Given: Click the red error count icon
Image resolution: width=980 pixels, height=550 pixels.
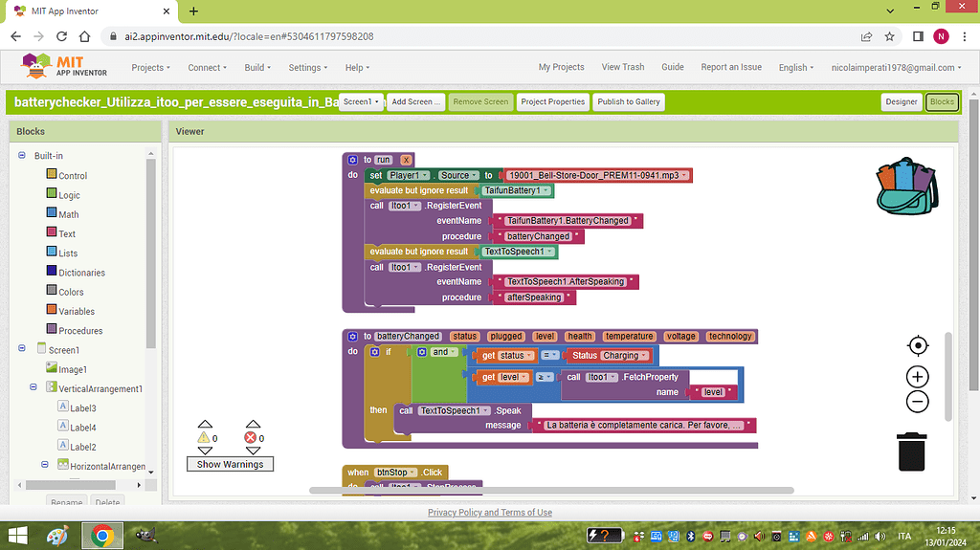Looking at the screenshot, I should 253,438.
